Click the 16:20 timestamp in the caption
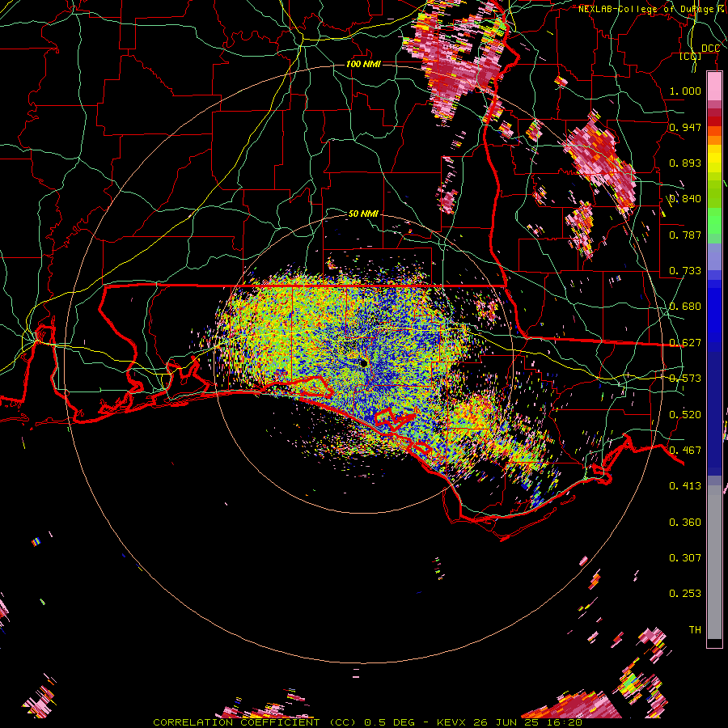728x728 pixels. 564,722
